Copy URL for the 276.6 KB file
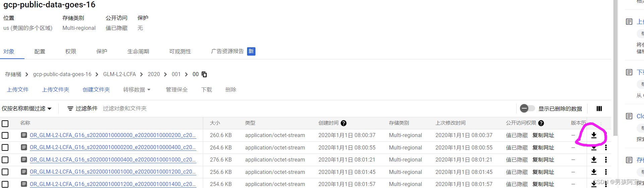644x188 pixels. (543, 160)
